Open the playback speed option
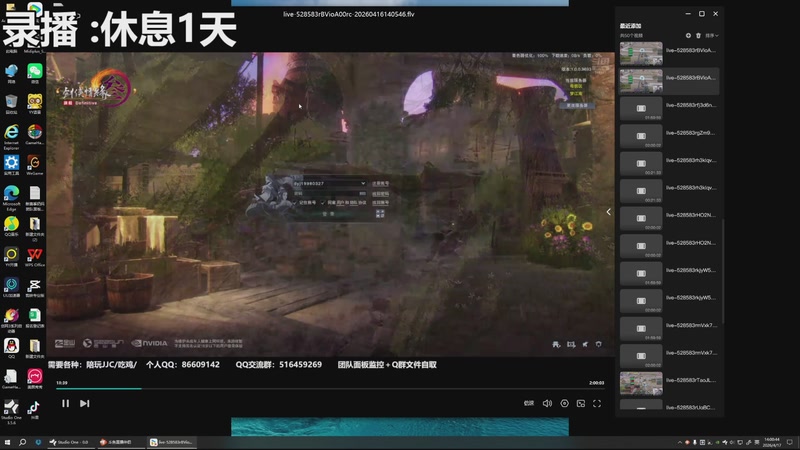Image resolution: width=800 pixels, height=450 pixels. 529,404
